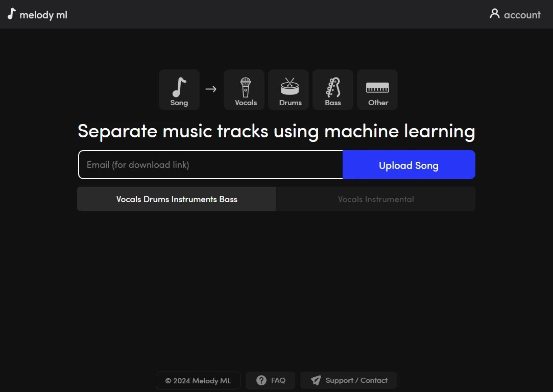The height and width of the screenshot is (392, 553).
Task: Click the FAQ question mark icon
Action: pos(261,380)
